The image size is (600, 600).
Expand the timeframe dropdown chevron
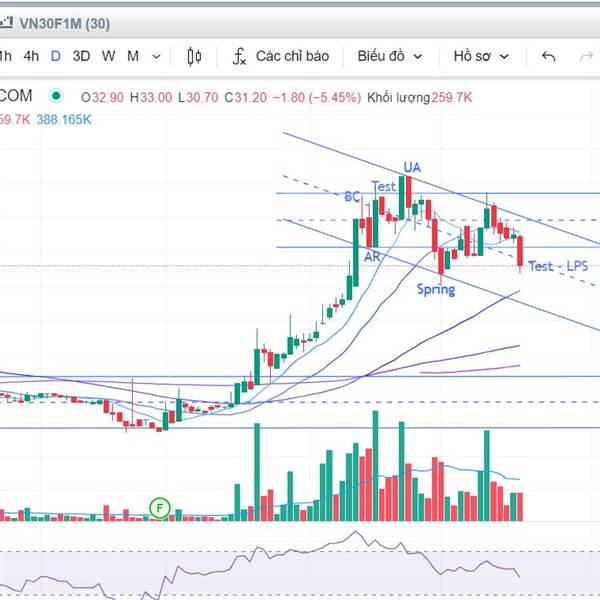156,57
